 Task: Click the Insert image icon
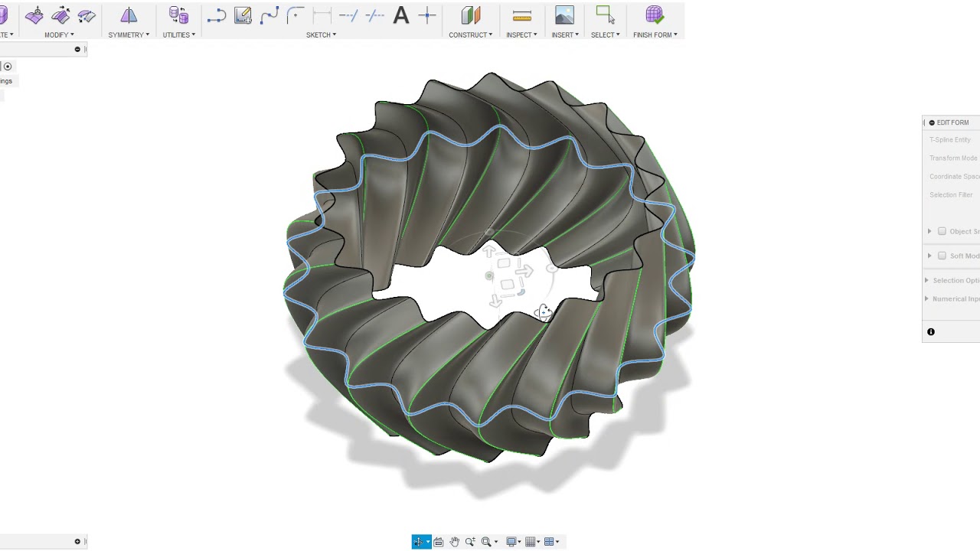564,15
